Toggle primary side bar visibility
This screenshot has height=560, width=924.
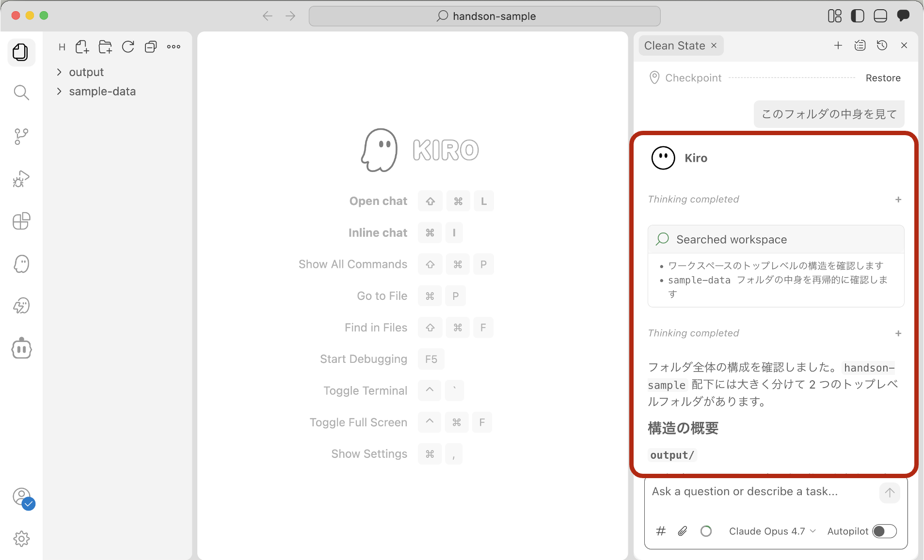(858, 16)
